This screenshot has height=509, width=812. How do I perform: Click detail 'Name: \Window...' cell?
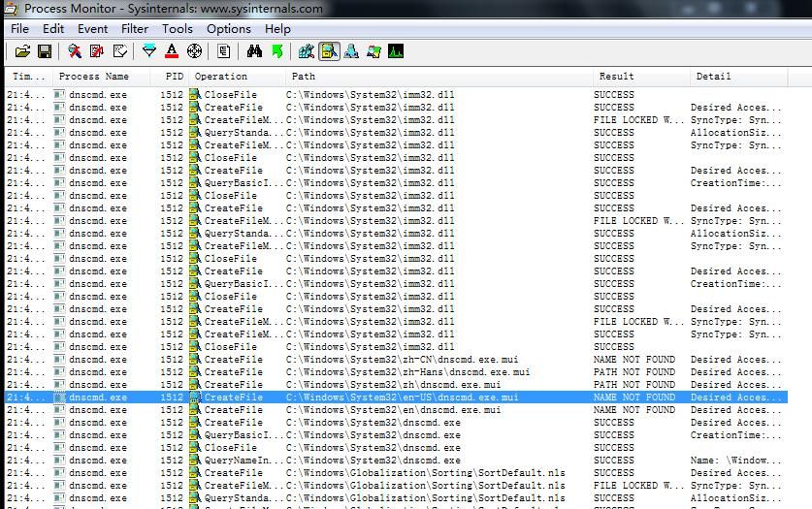[x=736, y=461]
